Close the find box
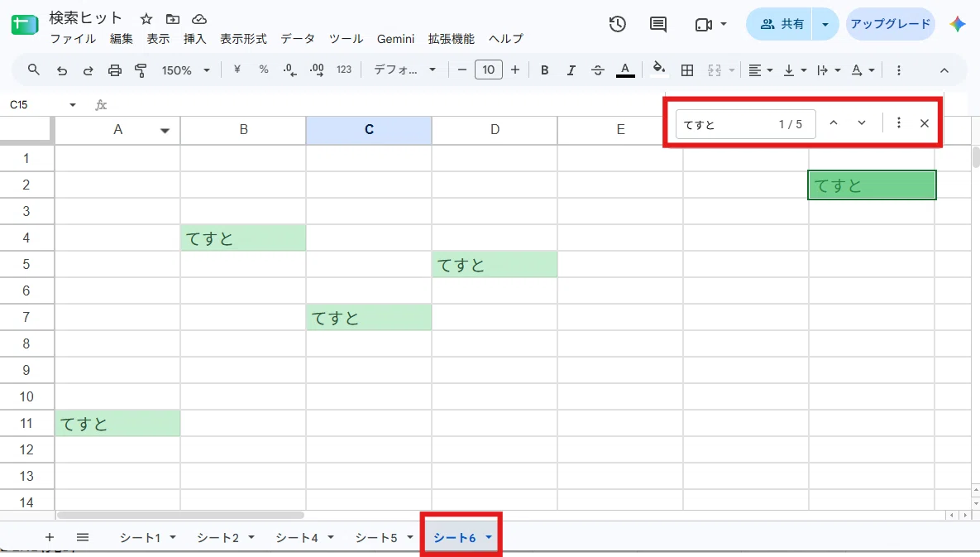 925,123
